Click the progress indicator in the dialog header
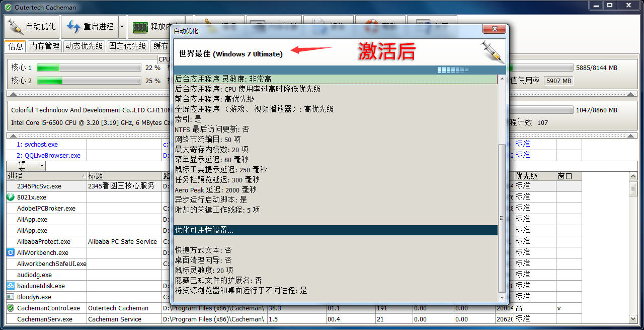The height and width of the screenshot is (330, 644). tap(452, 70)
